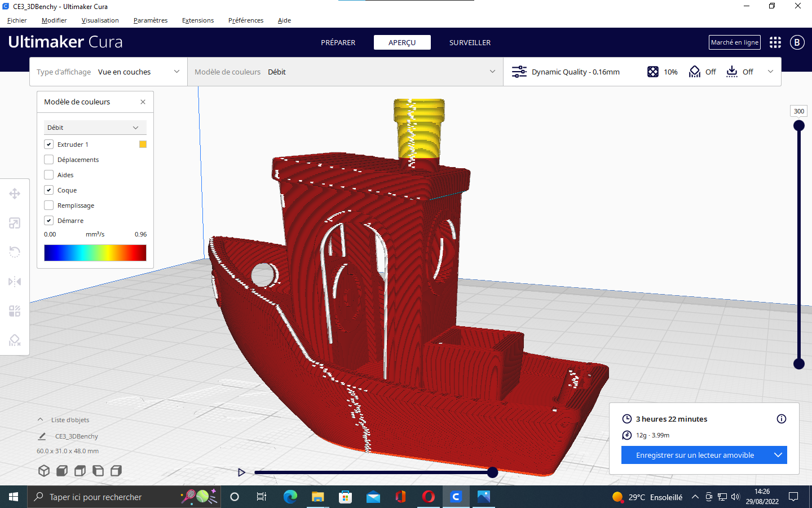Click lower handle of layer slider

[799, 364]
